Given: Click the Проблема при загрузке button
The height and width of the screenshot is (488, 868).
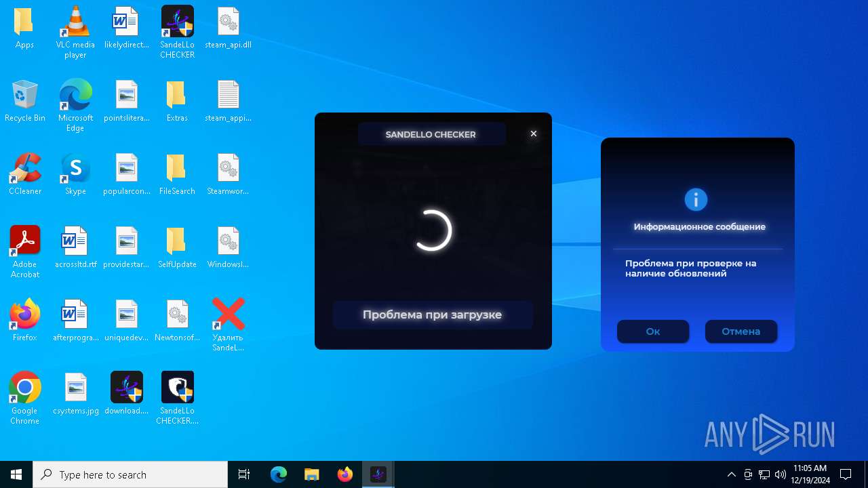Looking at the screenshot, I should click(x=433, y=315).
